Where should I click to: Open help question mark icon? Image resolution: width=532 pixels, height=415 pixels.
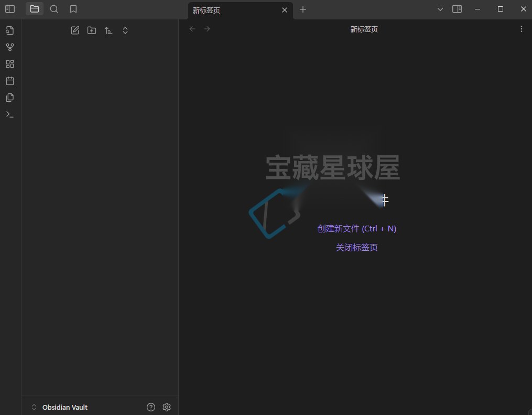[x=151, y=407]
